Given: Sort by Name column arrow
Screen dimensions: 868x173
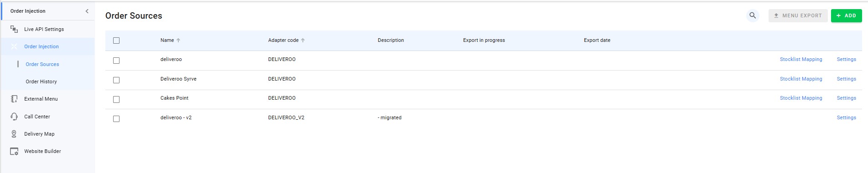Looking at the screenshot, I should pos(178,41).
